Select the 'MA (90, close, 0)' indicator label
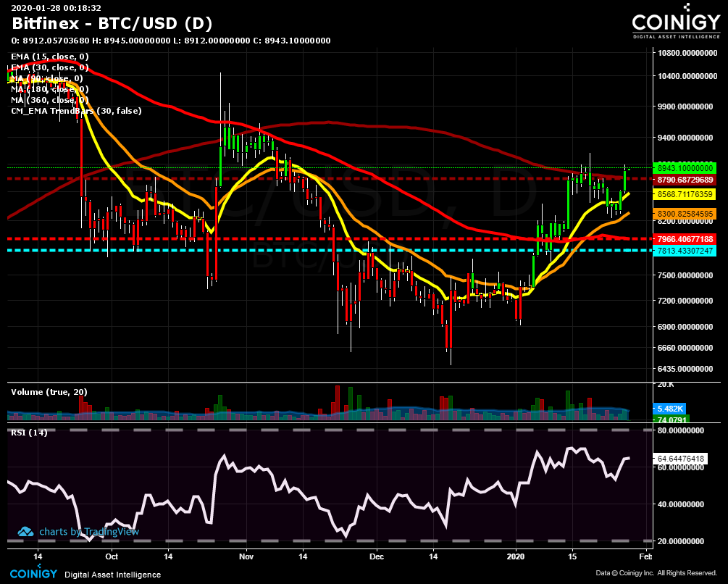The width and height of the screenshot is (728, 584). click(x=47, y=78)
